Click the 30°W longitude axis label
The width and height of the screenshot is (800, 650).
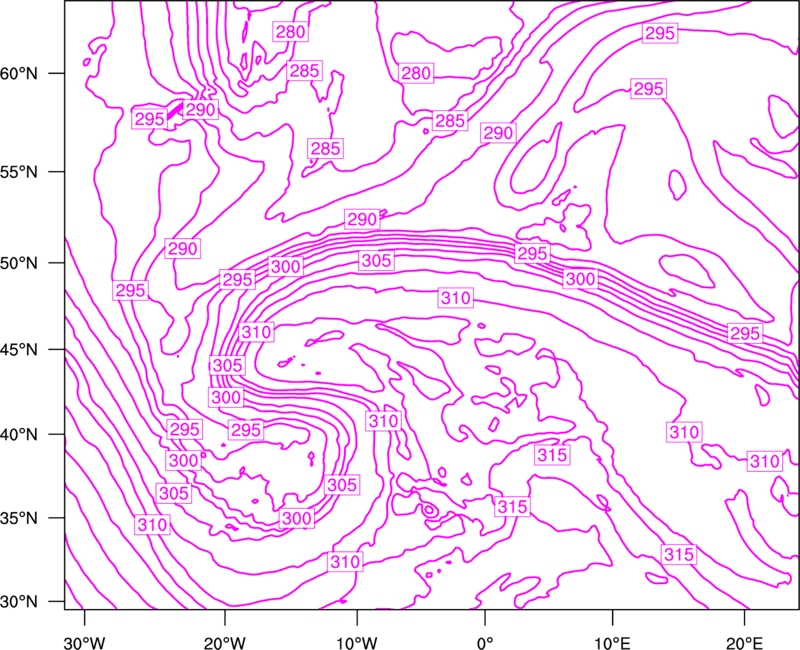[84, 643]
